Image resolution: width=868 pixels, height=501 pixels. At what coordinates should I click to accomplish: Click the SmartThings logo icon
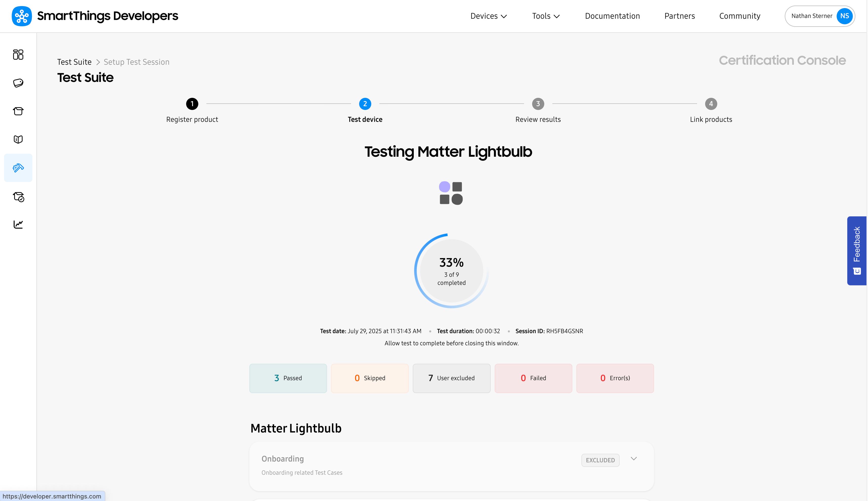pyautogui.click(x=22, y=16)
